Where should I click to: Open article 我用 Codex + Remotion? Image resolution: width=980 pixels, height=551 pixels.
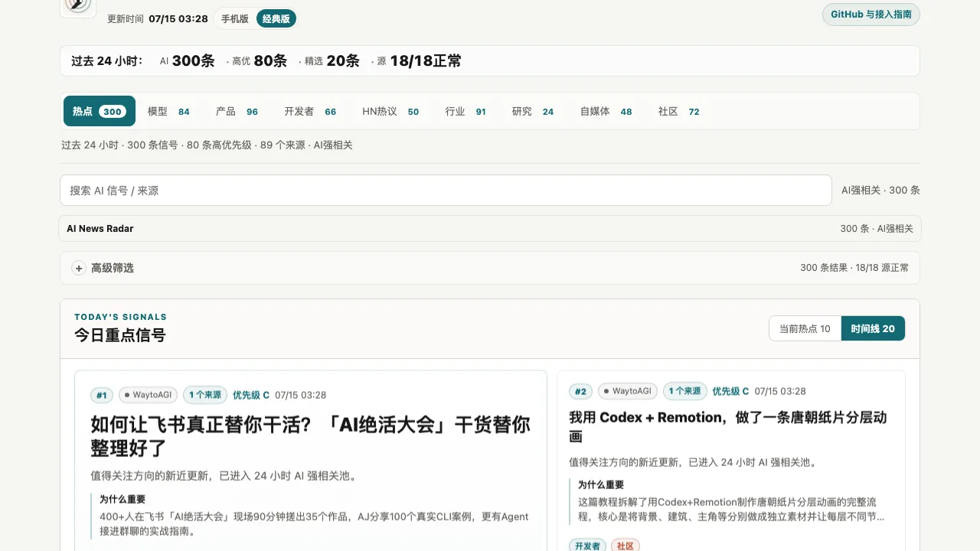click(727, 426)
